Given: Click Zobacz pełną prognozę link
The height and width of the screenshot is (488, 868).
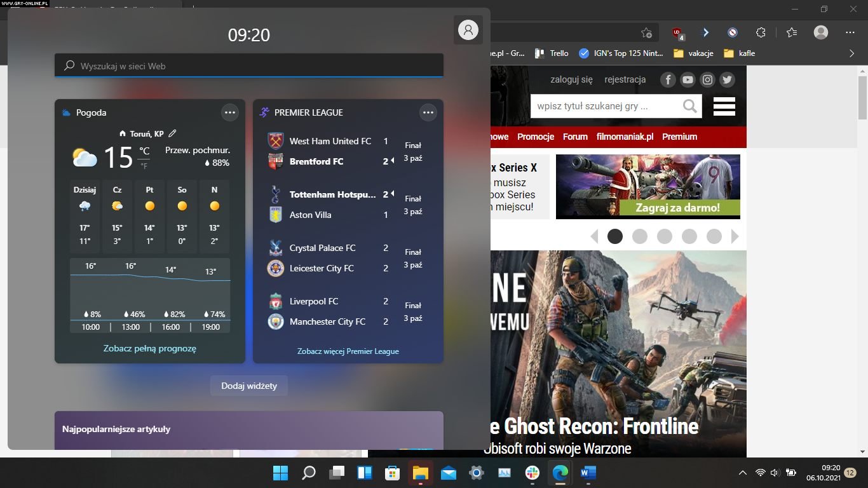Looking at the screenshot, I should pyautogui.click(x=150, y=348).
